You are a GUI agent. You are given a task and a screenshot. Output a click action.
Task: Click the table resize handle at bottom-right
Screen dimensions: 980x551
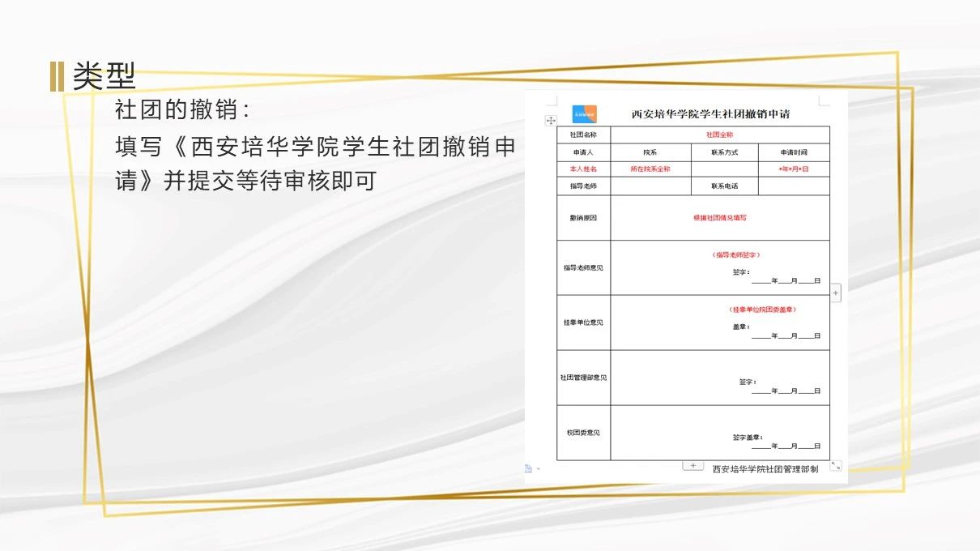836,466
